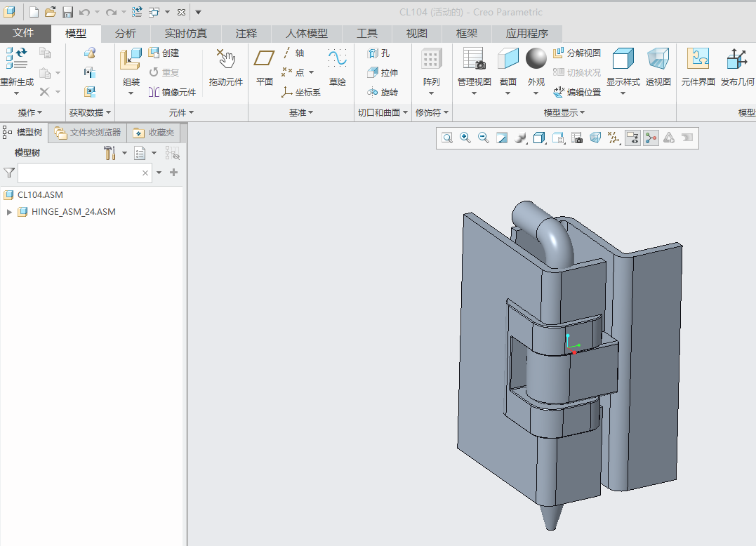The width and height of the screenshot is (756, 546).
Task: Expand the HINGE_ASM_24.ASM tree node
Action: click(9, 212)
